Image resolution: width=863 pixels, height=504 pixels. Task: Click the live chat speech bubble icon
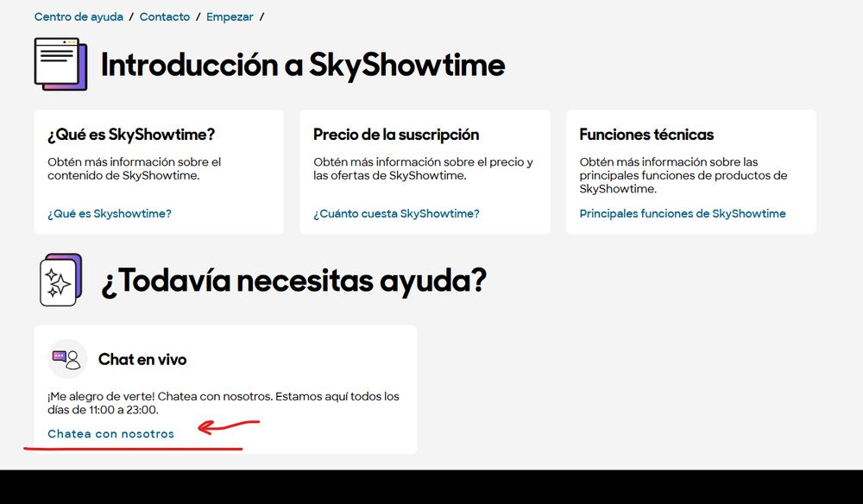(67, 359)
